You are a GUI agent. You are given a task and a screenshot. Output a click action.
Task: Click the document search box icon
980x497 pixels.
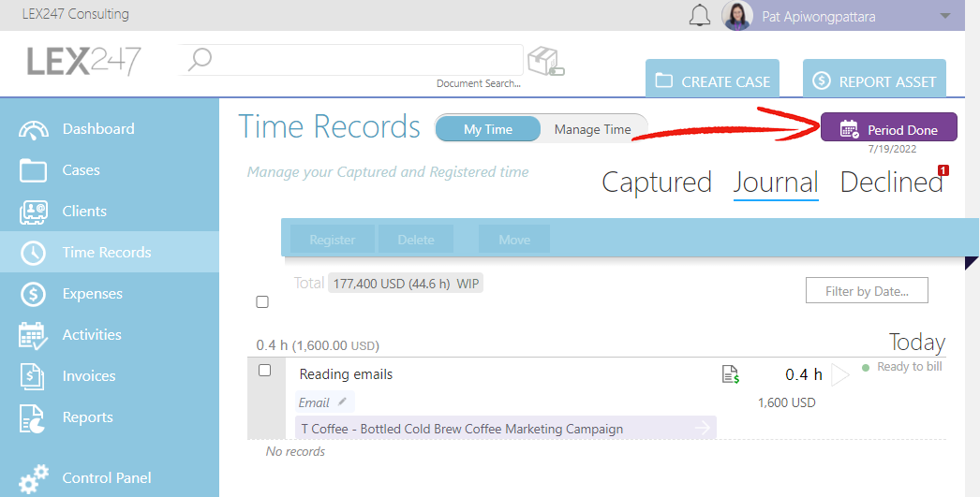coord(545,61)
